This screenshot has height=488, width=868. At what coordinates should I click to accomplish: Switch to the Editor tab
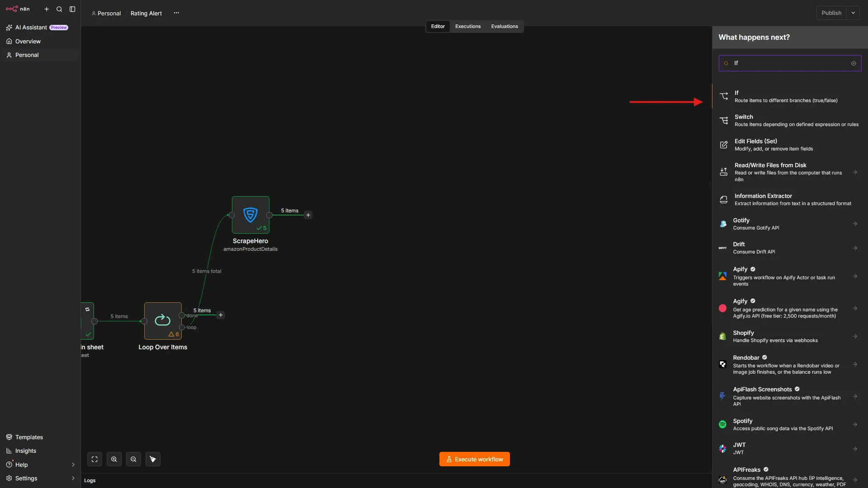pos(438,26)
